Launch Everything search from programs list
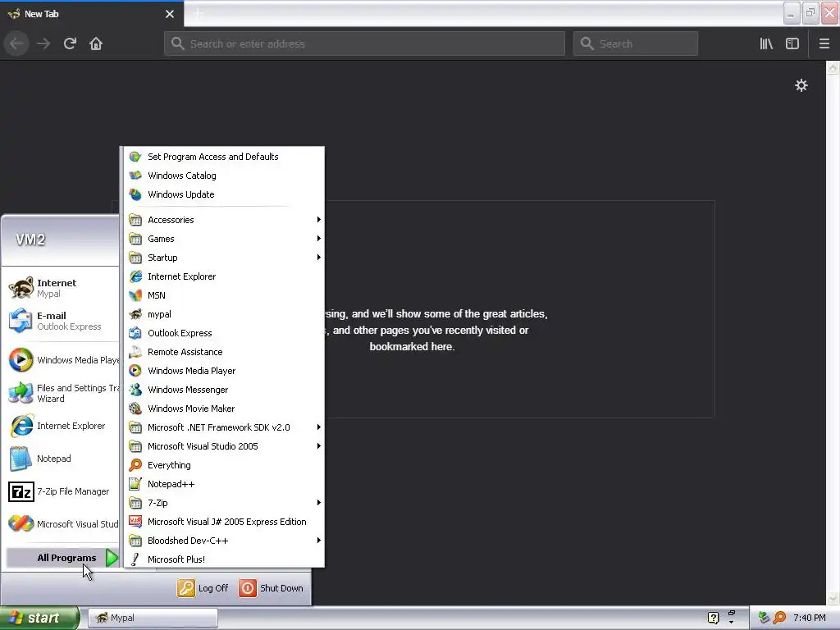This screenshot has width=840, height=630. [x=224, y=465]
